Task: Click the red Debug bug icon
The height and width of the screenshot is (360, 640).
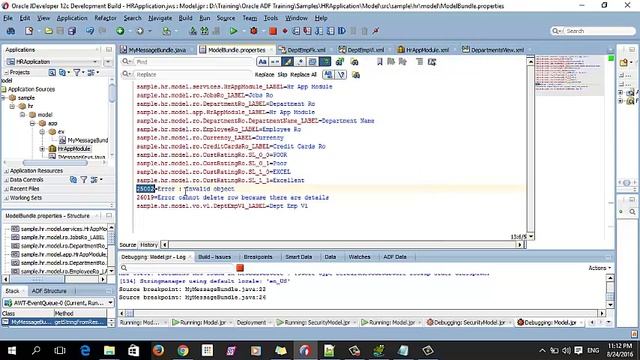Action: [253, 31]
